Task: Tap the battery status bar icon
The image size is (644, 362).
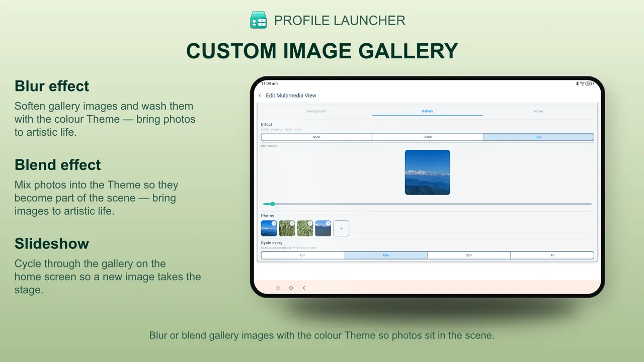Action: (x=588, y=83)
